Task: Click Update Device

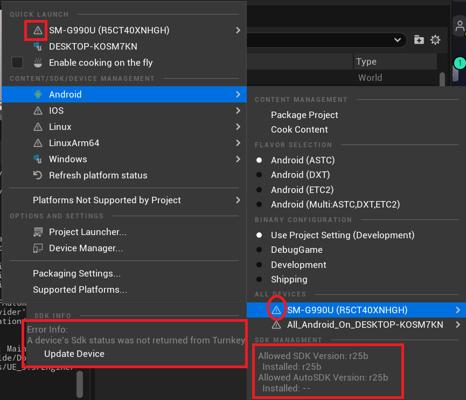Action: (74, 354)
